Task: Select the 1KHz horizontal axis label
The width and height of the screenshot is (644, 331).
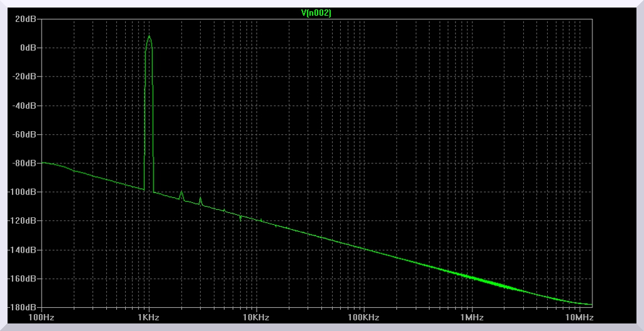Action: coord(149,318)
